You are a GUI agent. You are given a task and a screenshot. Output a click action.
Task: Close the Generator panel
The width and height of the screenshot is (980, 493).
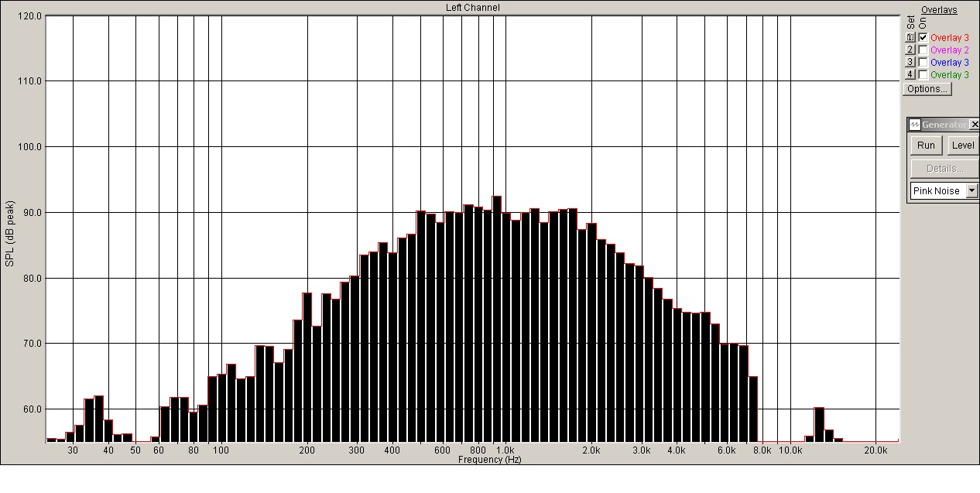[x=975, y=125]
